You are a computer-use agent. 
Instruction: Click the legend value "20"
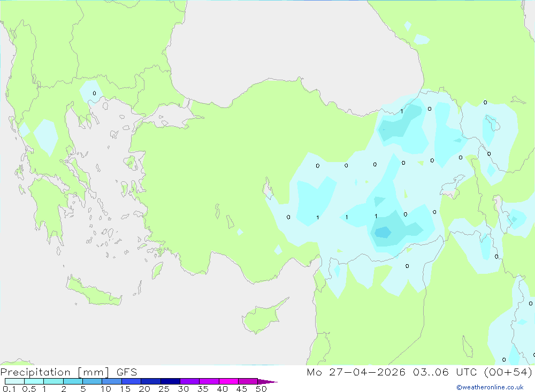click(144, 389)
